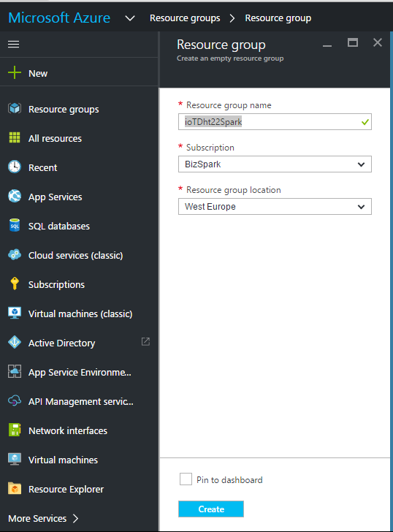The image size is (393, 532).
Task: Click the Cloud services (classic) icon
Action: coord(15,254)
